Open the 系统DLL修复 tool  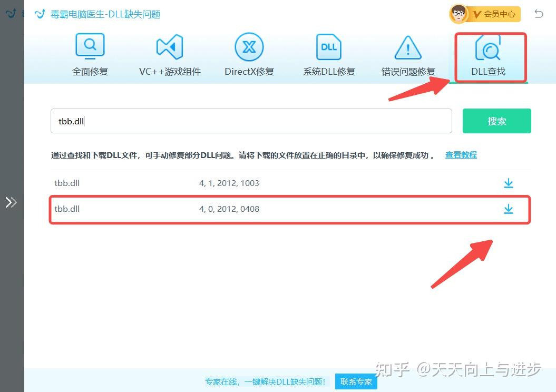click(x=328, y=46)
